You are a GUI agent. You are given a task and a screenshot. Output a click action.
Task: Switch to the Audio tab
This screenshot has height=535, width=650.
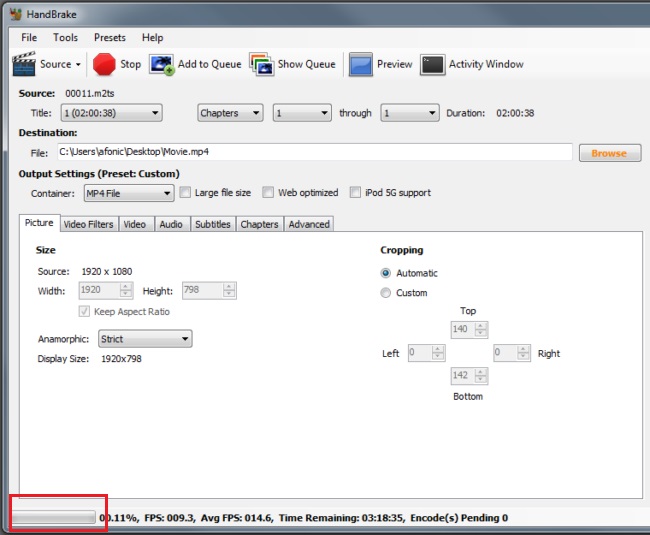pos(171,224)
